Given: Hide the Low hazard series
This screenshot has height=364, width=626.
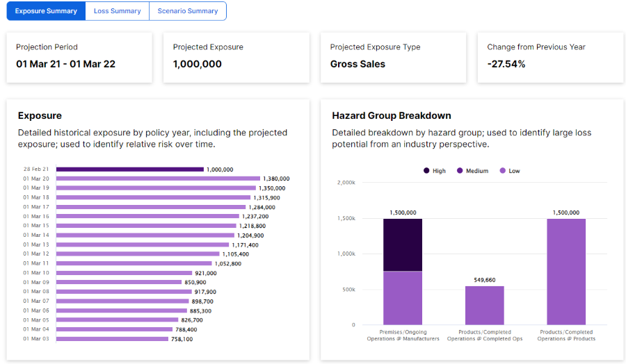Looking at the screenshot, I should tap(509, 171).
